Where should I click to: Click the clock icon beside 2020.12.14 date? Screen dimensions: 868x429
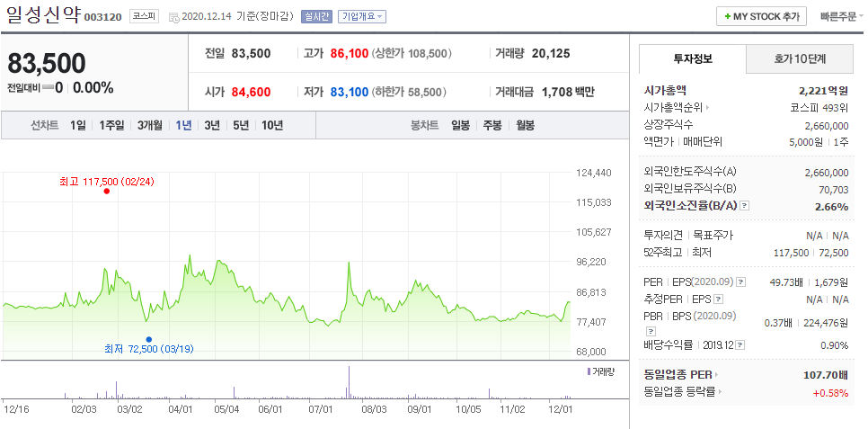[173, 17]
